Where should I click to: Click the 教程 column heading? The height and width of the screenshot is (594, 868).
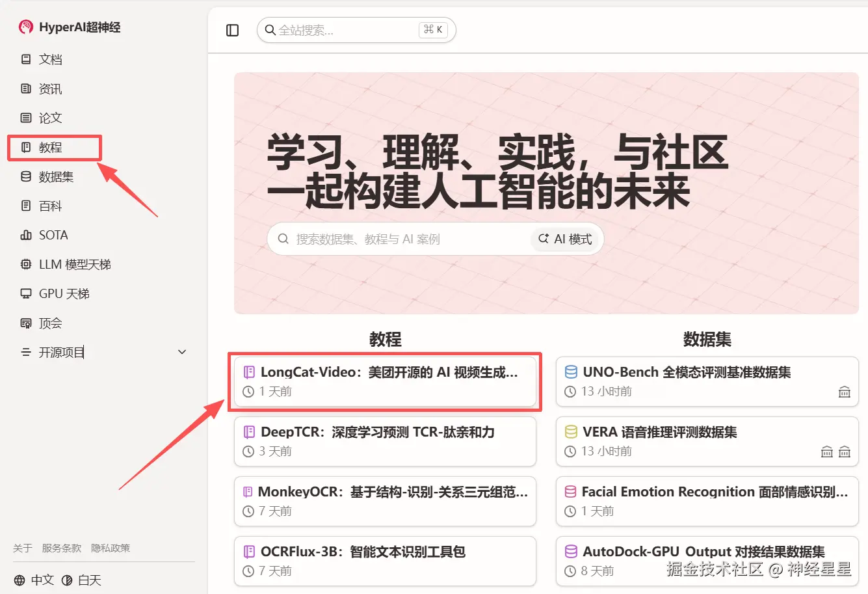pos(386,339)
